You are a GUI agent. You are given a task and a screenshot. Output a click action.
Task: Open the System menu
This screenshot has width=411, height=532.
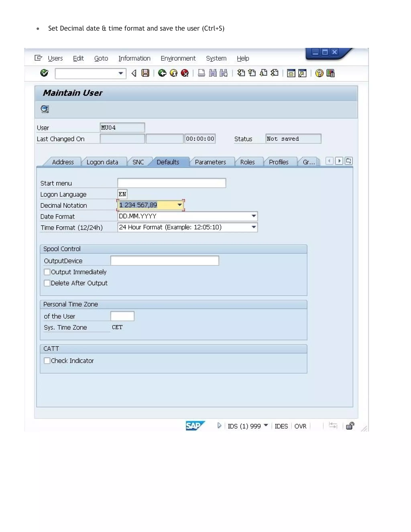click(216, 58)
